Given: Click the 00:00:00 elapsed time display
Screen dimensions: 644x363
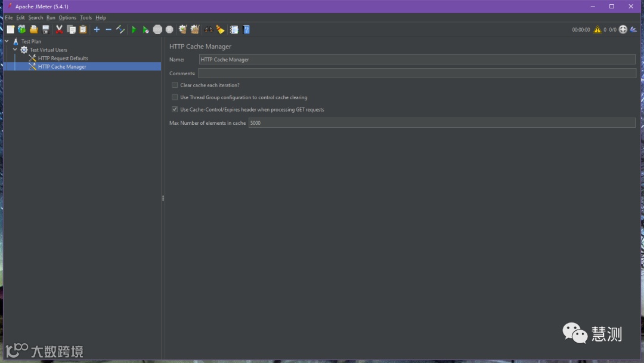Looking at the screenshot, I should tap(581, 30).
